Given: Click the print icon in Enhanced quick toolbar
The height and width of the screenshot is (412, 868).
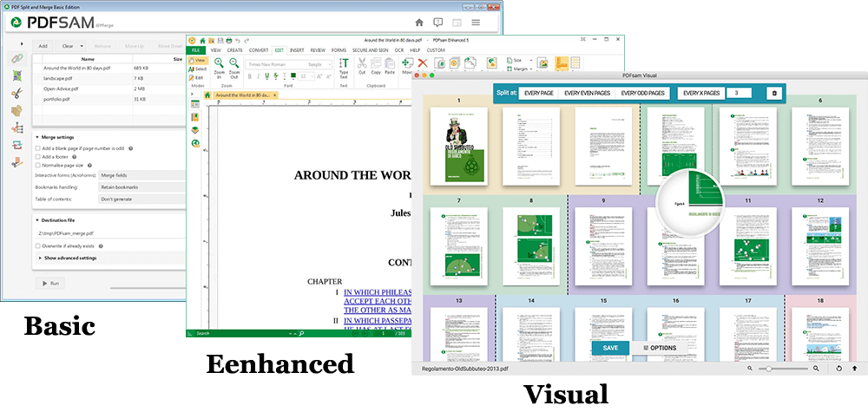Looking at the screenshot, I should click(x=229, y=41).
